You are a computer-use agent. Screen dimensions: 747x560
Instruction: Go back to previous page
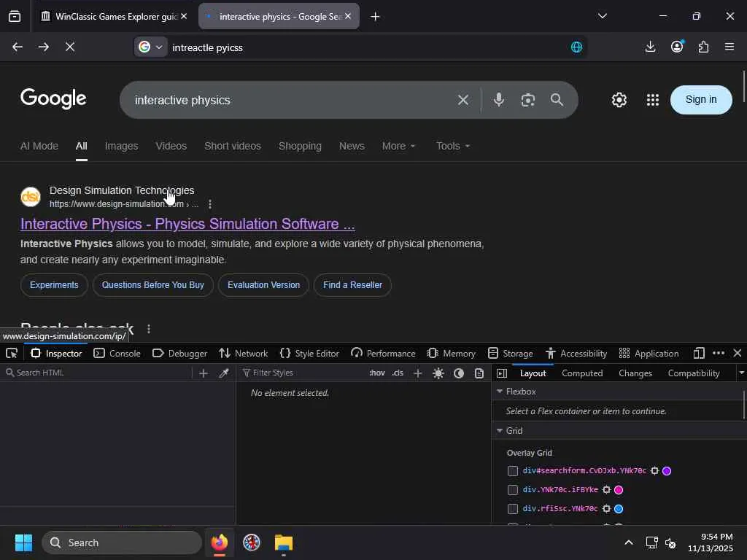point(18,47)
